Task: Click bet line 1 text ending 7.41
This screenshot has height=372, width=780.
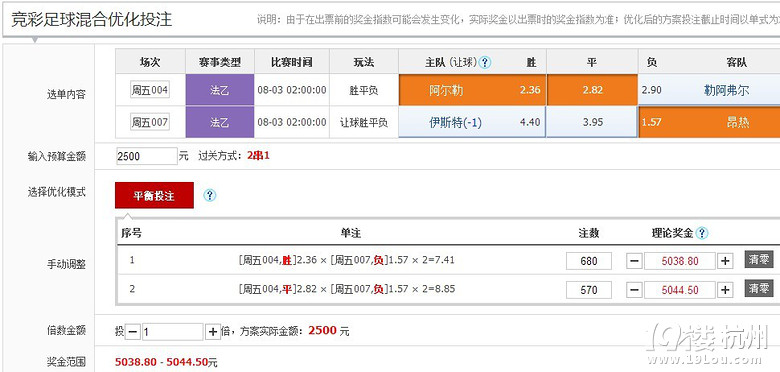Action: (x=346, y=260)
